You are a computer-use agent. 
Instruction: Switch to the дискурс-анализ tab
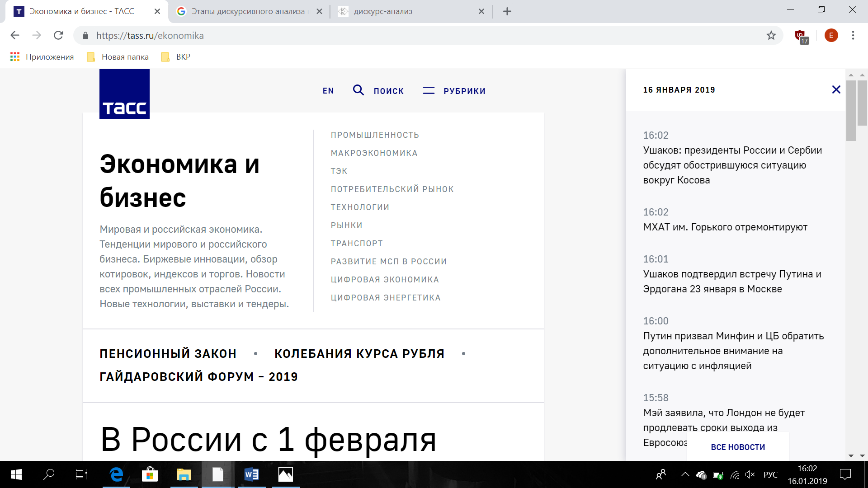tap(411, 11)
